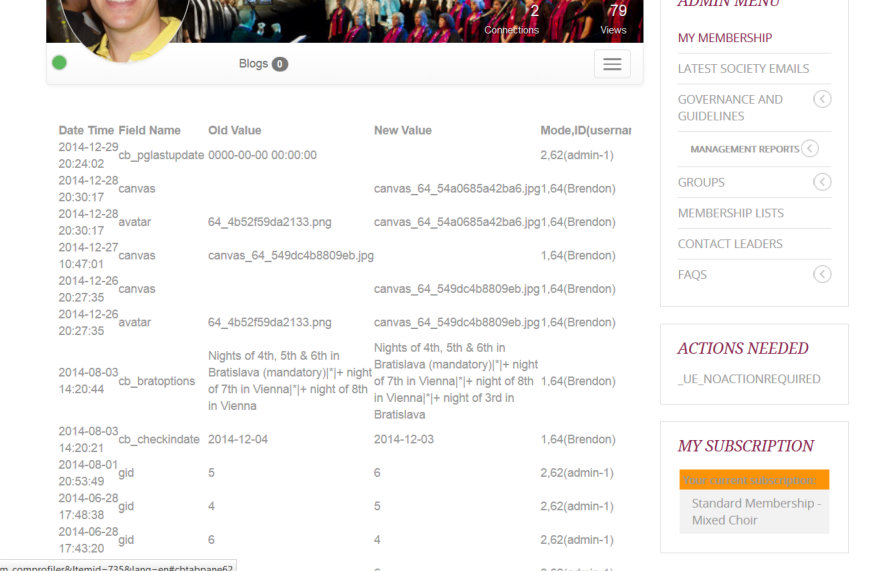This screenshot has width=875, height=571.
Task: Click the Date Time column header
Action: pos(86,131)
